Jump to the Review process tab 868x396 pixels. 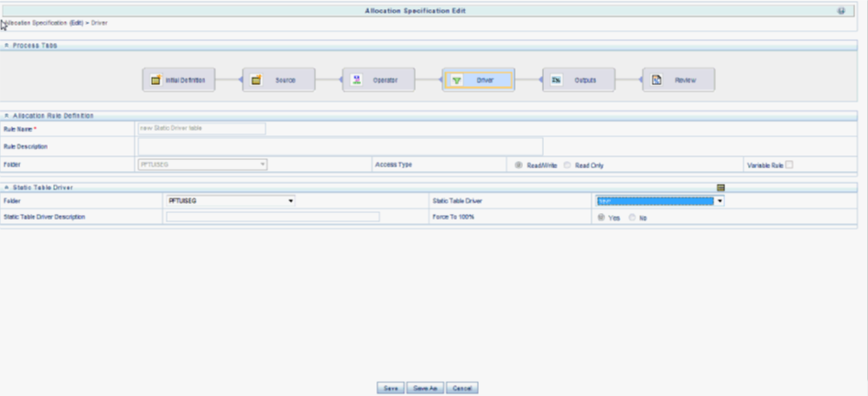point(678,80)
